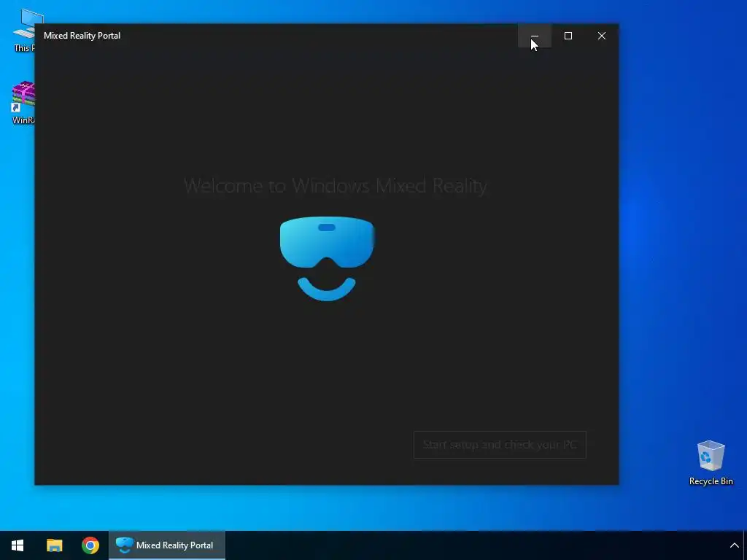This screenshot has height=560, width=747.
Task: Show hidden system tray icons chevron
Action: point(734,545)
